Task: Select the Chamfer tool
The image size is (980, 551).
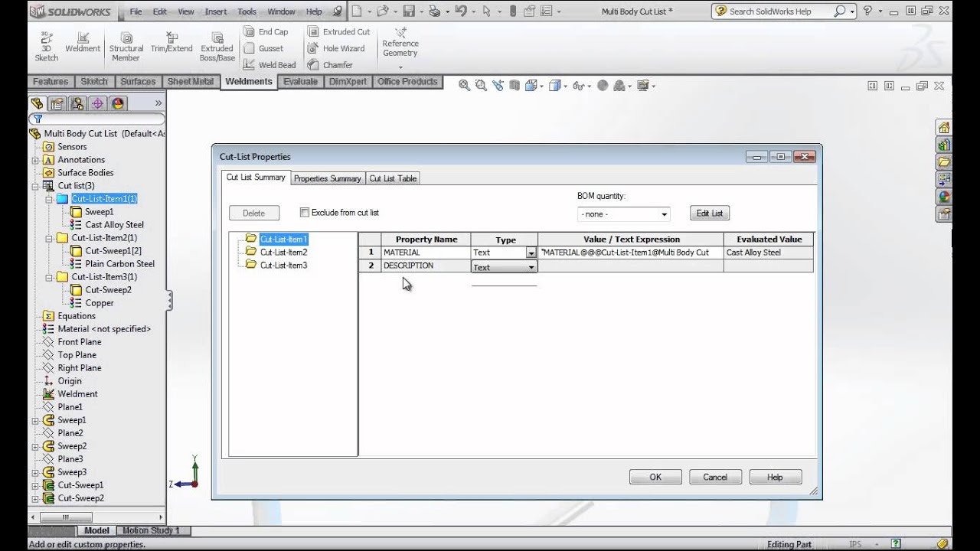Action: (x=330, y=65)
